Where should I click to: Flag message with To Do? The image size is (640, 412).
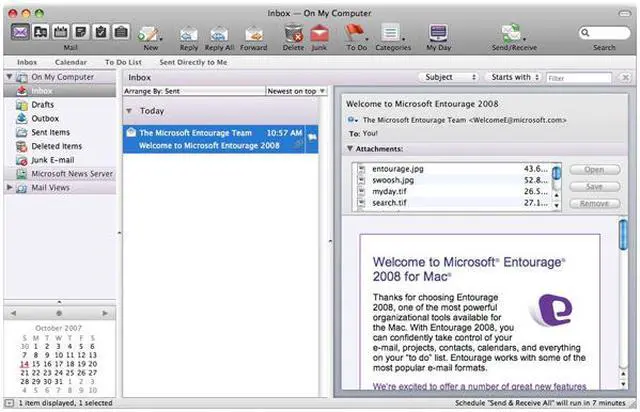(x=353, y=33)
